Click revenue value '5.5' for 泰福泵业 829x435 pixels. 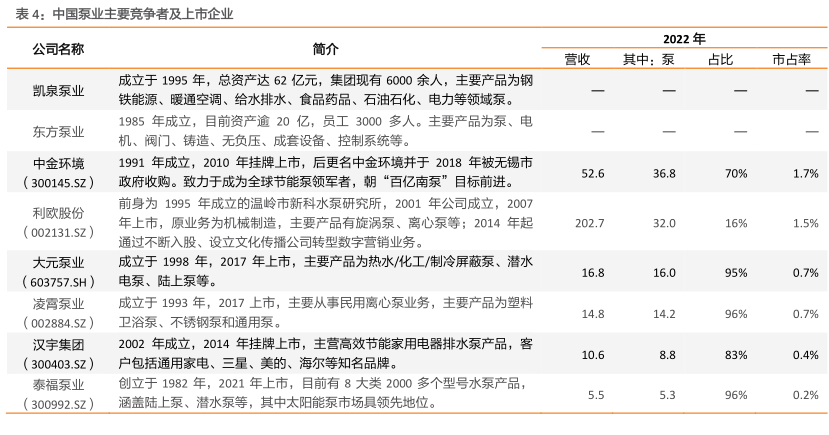coord(596,395)
